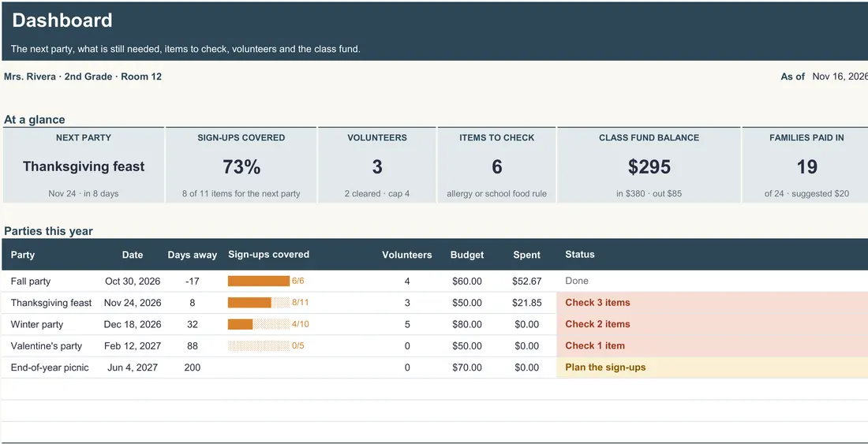Select the Winter party row name
The width and height of the screenshot is (868, 444).
click(36, 325)
